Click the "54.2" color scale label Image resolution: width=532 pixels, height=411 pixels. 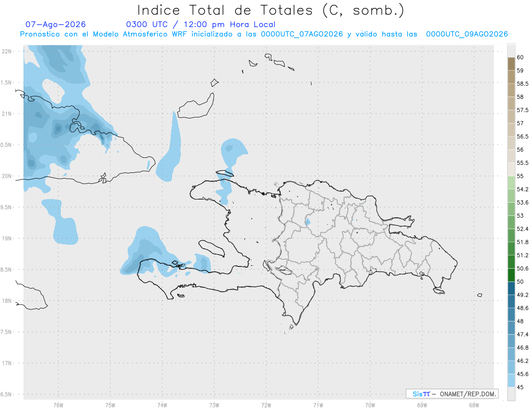click(x=523, y=189)
